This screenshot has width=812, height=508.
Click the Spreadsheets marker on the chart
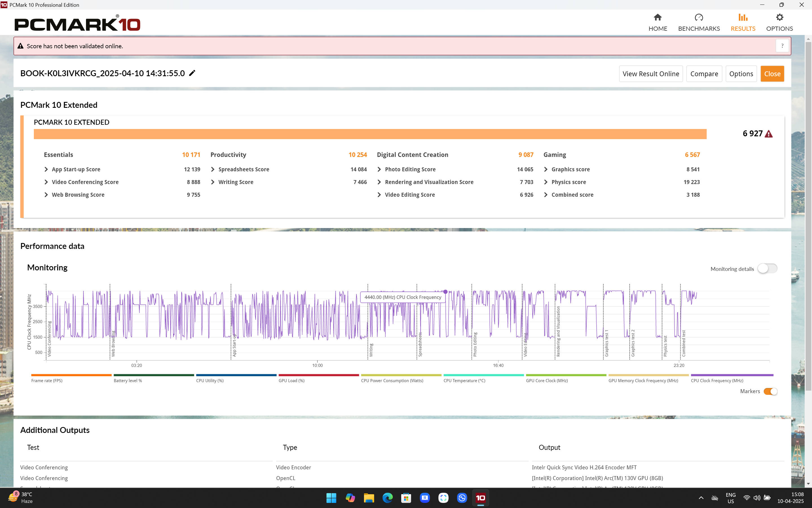pyautogui.click(x=420, y=344)
